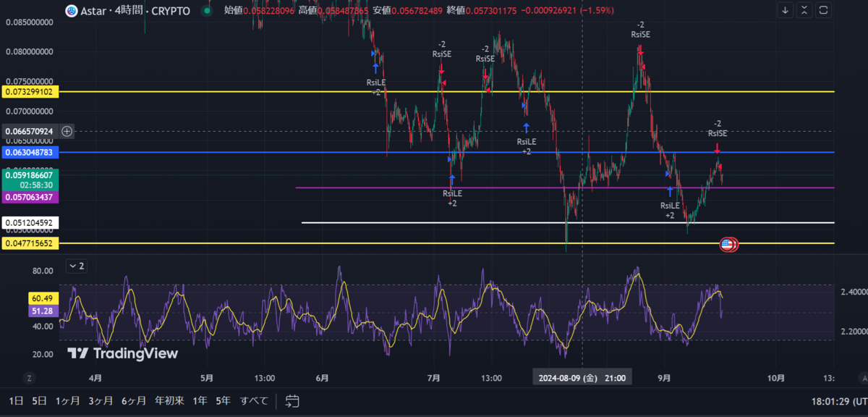Click the Z timezone button on time axis

coord(30,378)
